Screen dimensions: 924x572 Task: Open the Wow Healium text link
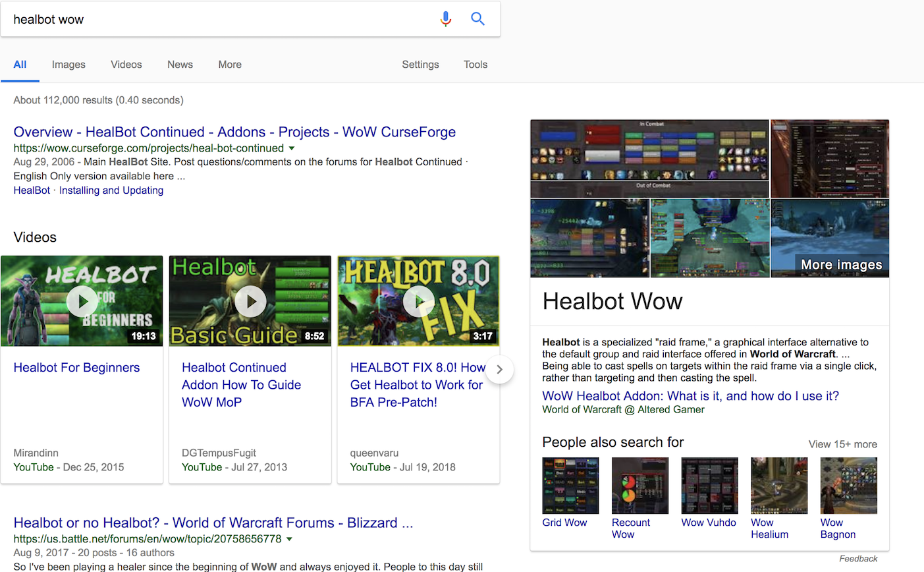coord(769,529)
